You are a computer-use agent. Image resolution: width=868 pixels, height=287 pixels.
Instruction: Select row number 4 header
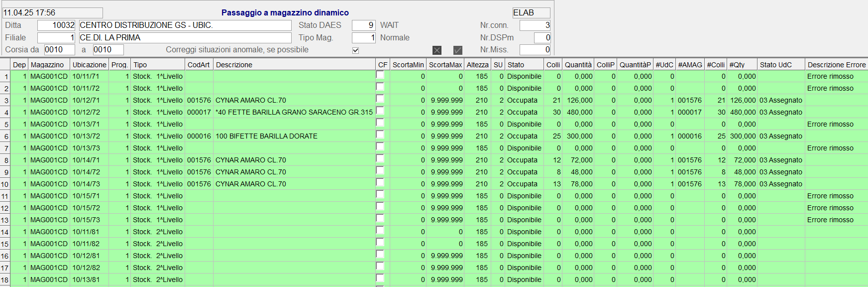tap(5, 113)
